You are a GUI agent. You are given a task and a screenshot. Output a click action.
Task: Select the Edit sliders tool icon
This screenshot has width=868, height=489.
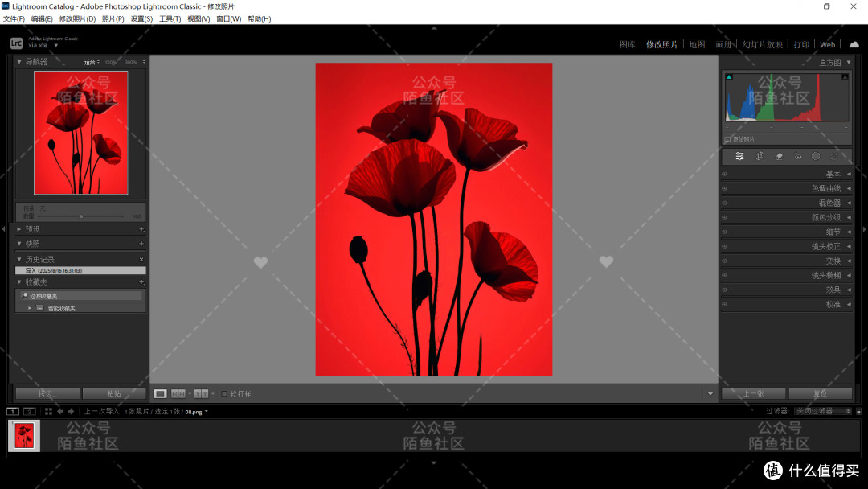[739, 157]
